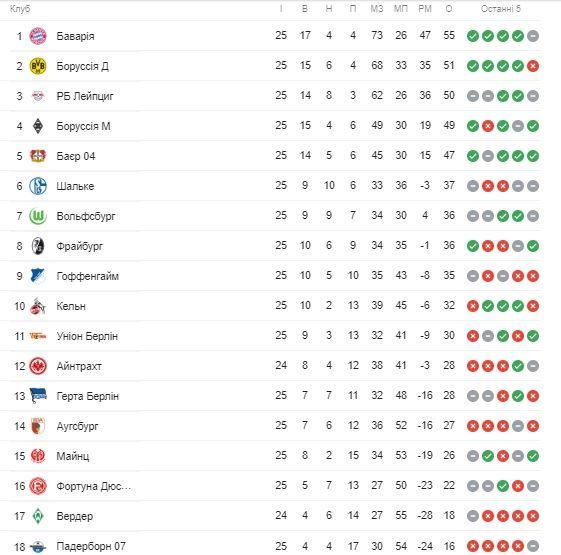This screenshot has width=561, height=555.
Task: Click the Герта Берлін flag logo
Action: coord(38,396)
